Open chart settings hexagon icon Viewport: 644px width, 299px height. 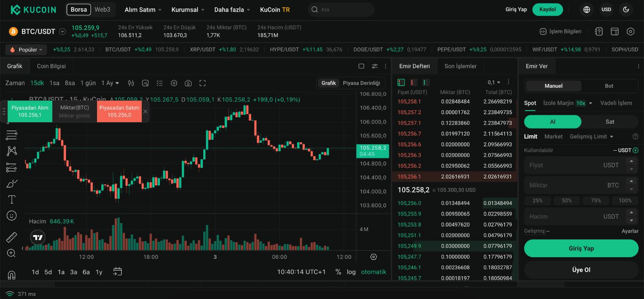tap(174, 83)
